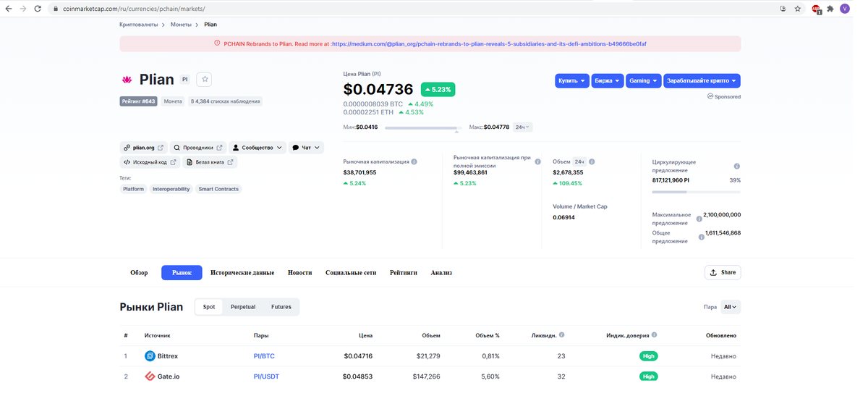Click info icon next to Рыночная капитализация
868x396 pixels.
[414, 162]
